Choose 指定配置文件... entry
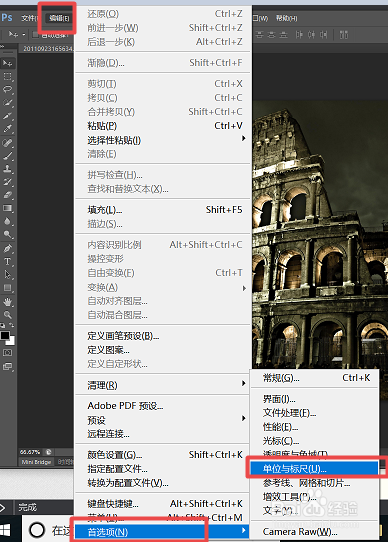 pos(163,469)
